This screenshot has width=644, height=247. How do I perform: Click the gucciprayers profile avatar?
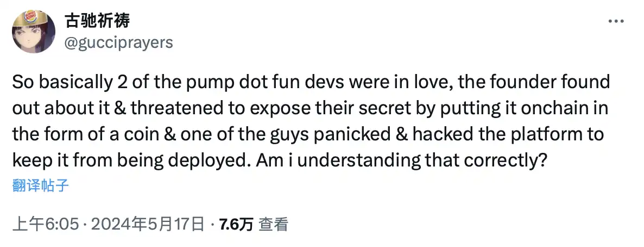click(x=33, y=32)
